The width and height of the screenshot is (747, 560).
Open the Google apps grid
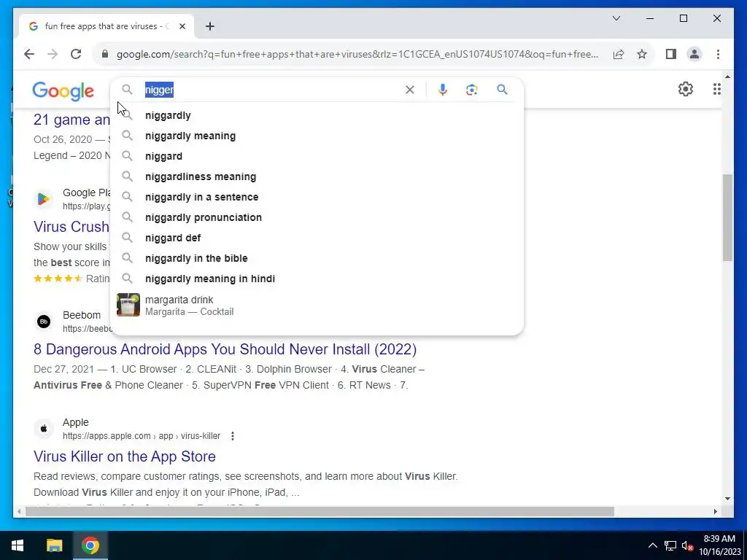(716, 89)
